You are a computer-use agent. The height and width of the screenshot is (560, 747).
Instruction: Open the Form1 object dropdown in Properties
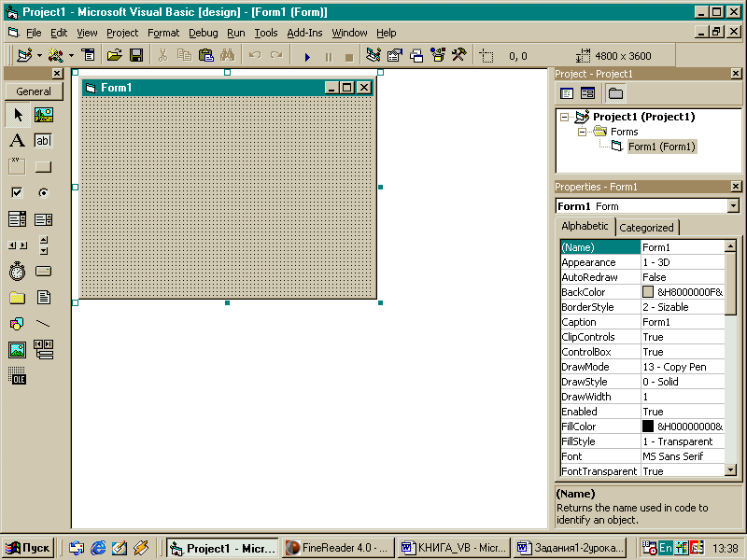click(x=734, y=205)
